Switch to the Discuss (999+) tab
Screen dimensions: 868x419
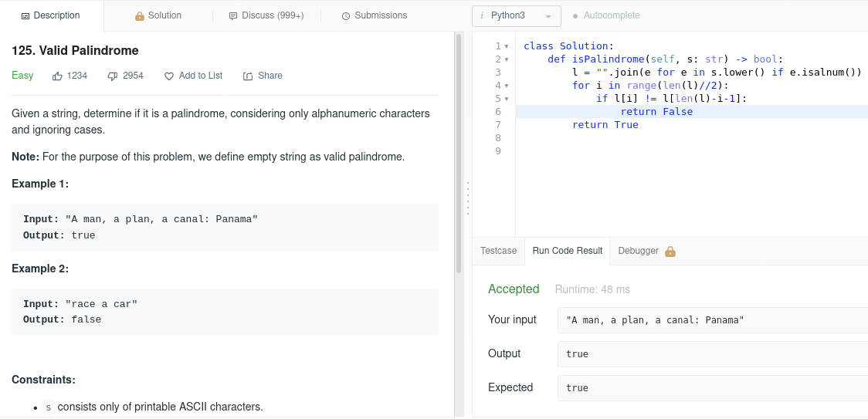point(266,15)
